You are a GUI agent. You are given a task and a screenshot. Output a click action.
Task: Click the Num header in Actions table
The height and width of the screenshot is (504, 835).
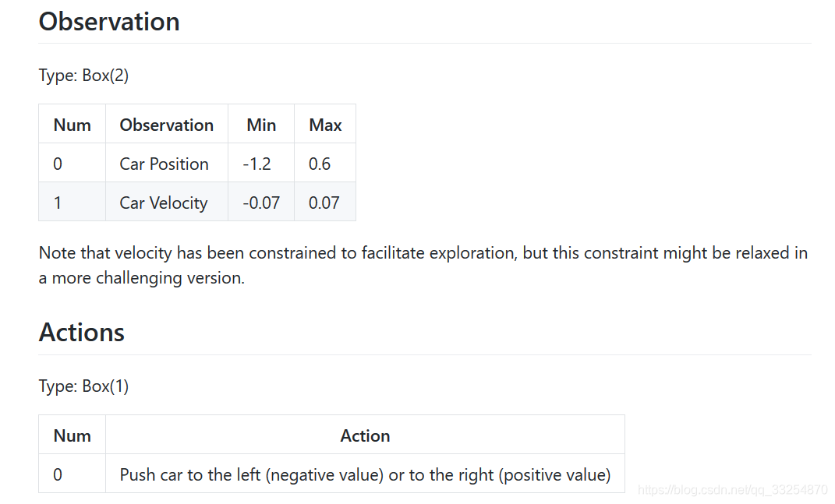tap(72, 435)
